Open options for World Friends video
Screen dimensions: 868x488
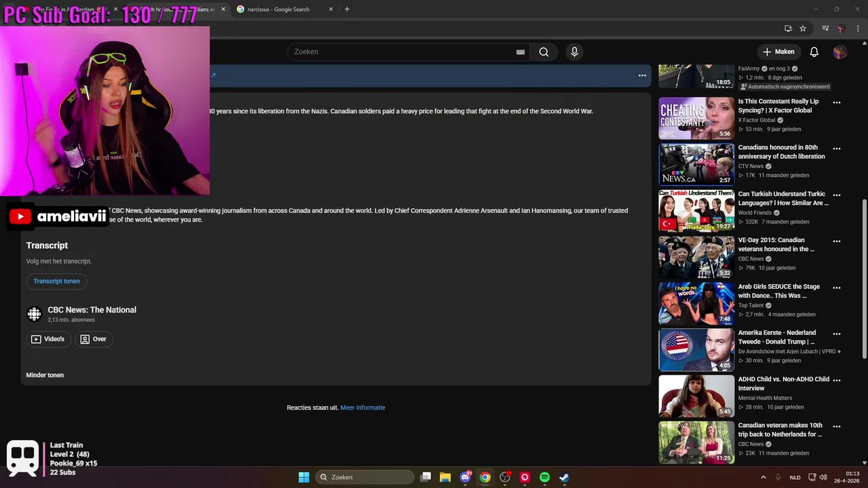837,195
